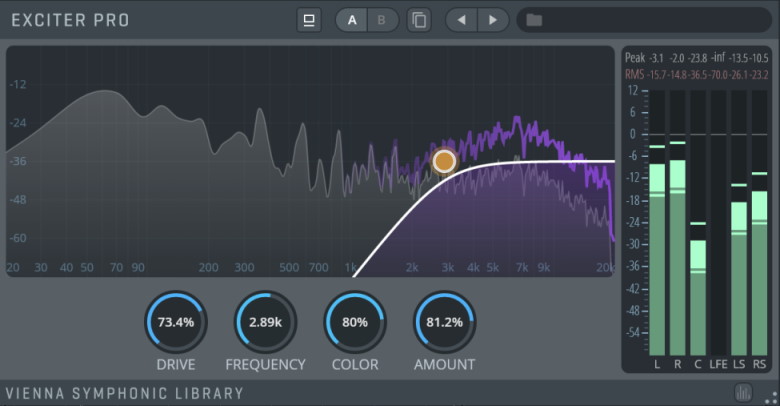Copy settings between A and B
The image size is (780, 406).
(419, 20)
